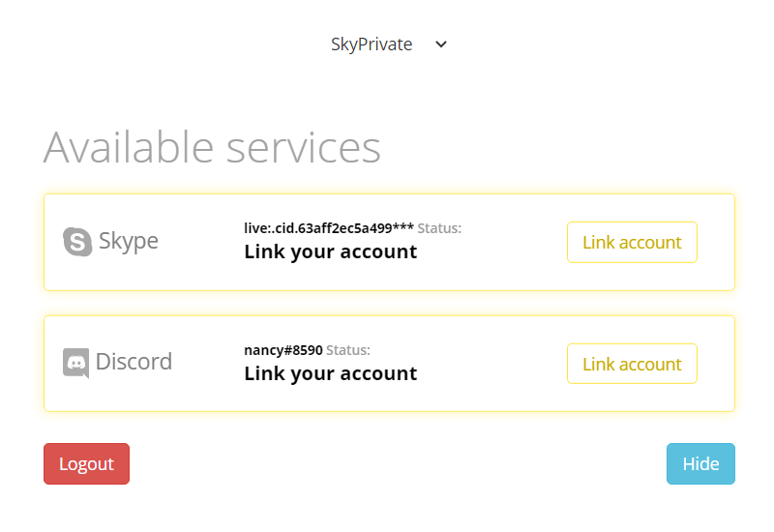
Task: Hide the panel with the Hide button
Action: click(x=700, y=464)
